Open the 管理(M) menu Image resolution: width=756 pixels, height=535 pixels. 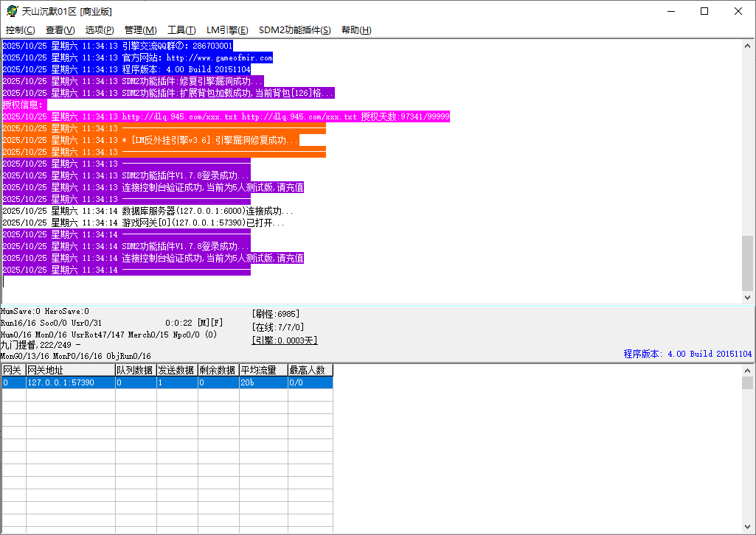[140, 30]
